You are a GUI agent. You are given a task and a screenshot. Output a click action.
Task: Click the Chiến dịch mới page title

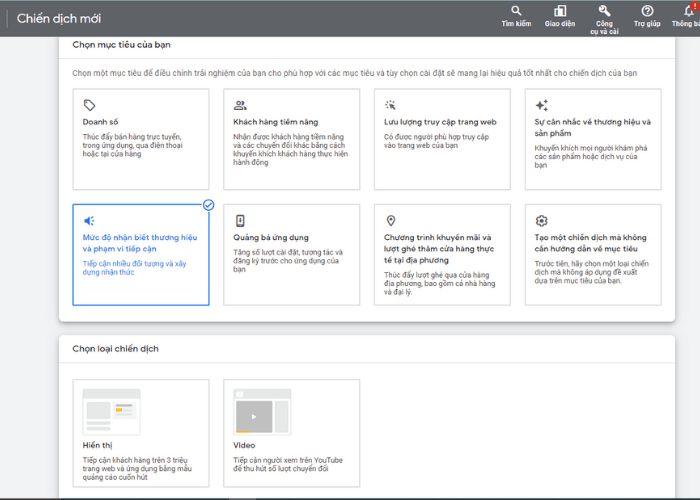59,18
